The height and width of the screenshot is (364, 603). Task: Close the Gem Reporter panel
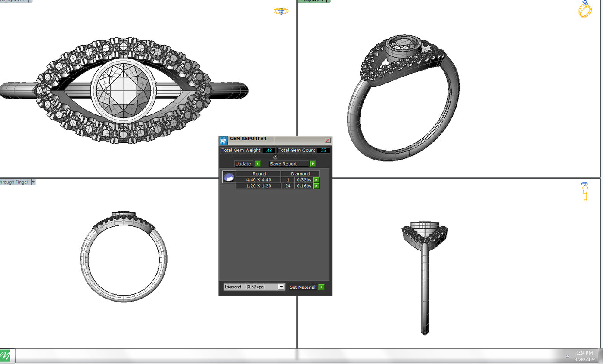[328, 140]
